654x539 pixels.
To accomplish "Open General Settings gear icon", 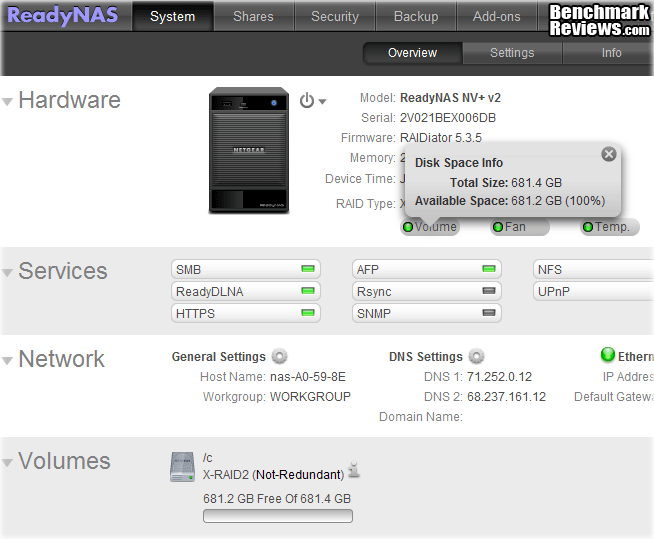I will 279,357.
